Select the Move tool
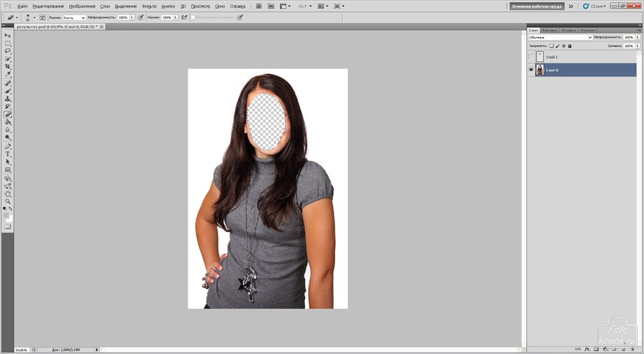Viewport: 644px width, 354px height. [8, 35]
